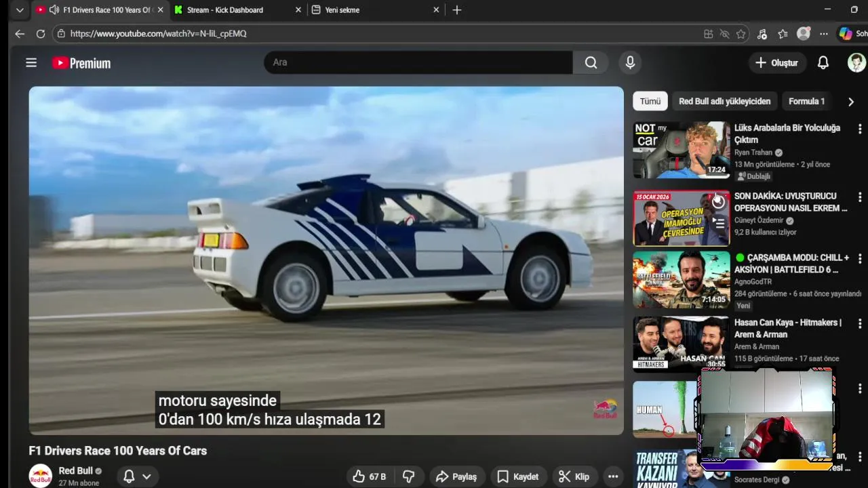Like the video with thumbs up 67 B
Screen dimensions: 868x488
[x=370, y=476]
